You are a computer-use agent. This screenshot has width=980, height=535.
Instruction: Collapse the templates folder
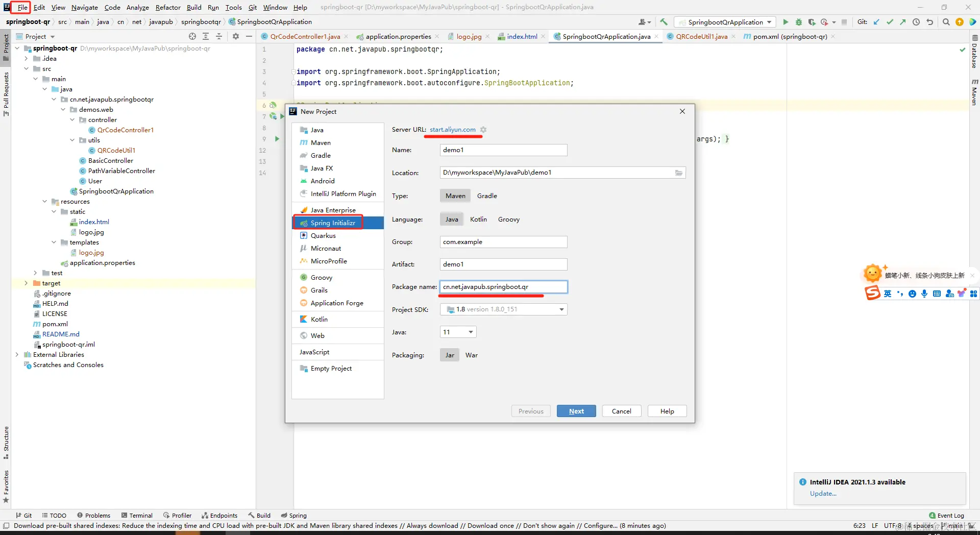54,242
